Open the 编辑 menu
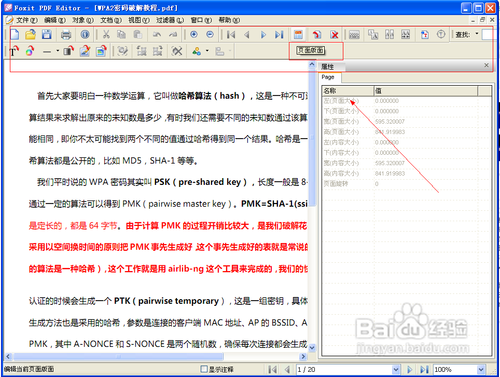Screen dimensions: 500x377 55,20
